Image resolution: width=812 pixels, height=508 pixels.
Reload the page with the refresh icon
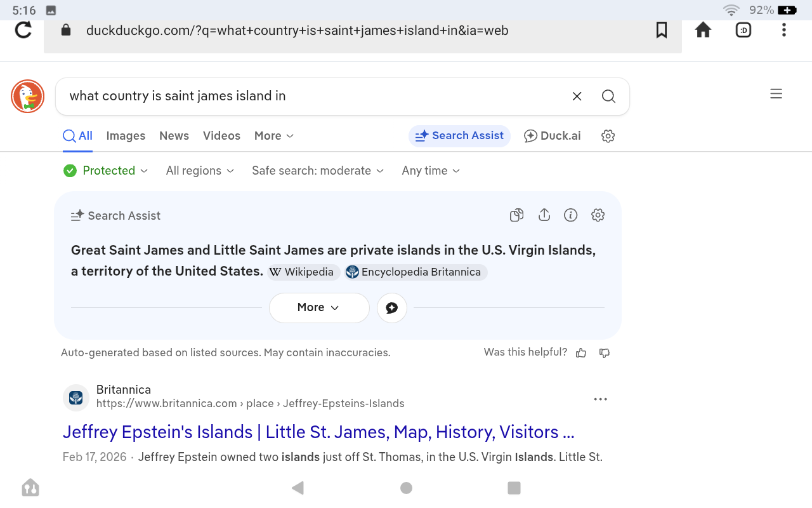tap(23, 30)
